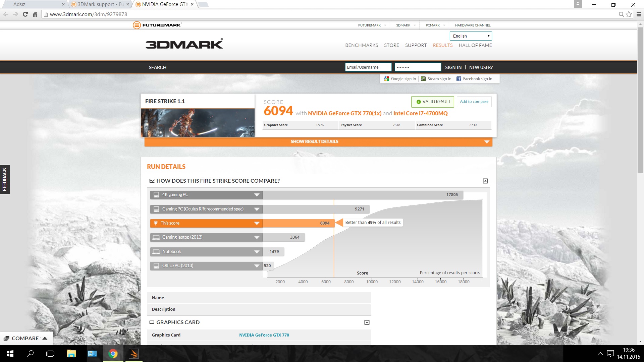The width and height of the screenshot is (644, 362).
Task: Expand Show Result Details bar
Action: coord(318,142)
